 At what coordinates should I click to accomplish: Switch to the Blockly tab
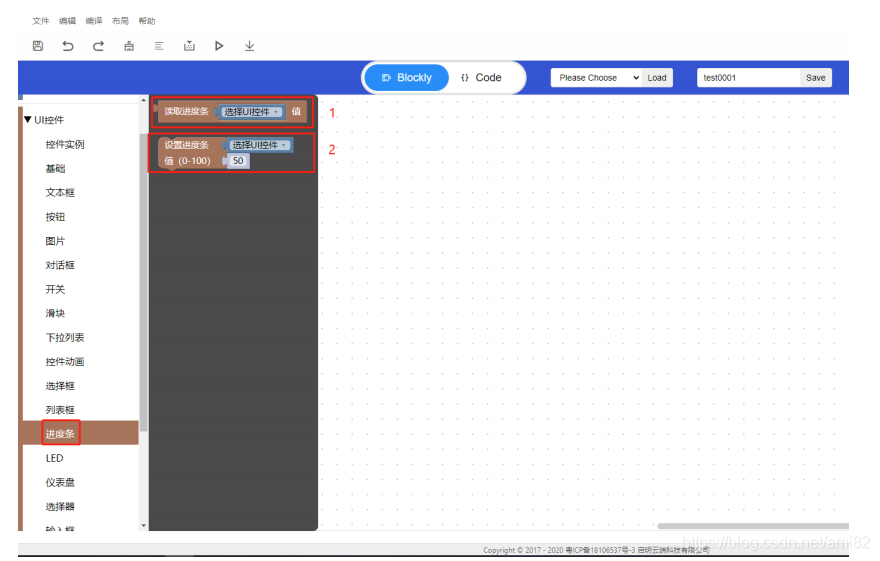(407, 77)
